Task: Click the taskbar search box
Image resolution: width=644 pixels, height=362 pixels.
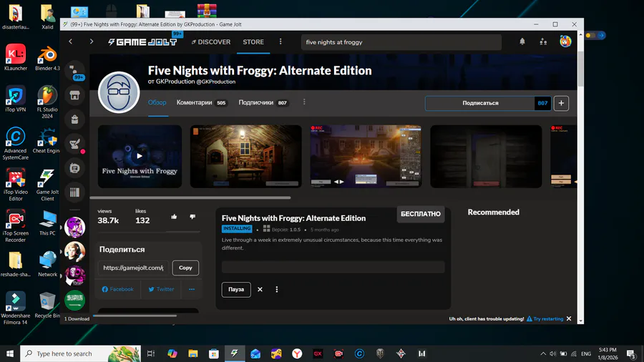Action: pos(80,353)
